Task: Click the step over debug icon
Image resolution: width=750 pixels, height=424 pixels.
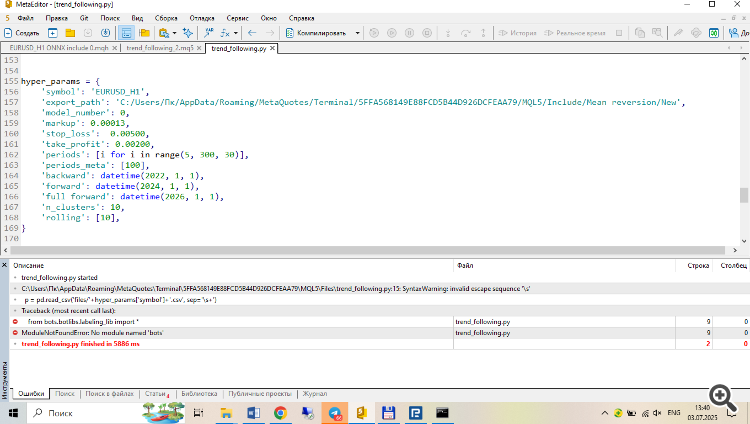Action: click(465, 33)
